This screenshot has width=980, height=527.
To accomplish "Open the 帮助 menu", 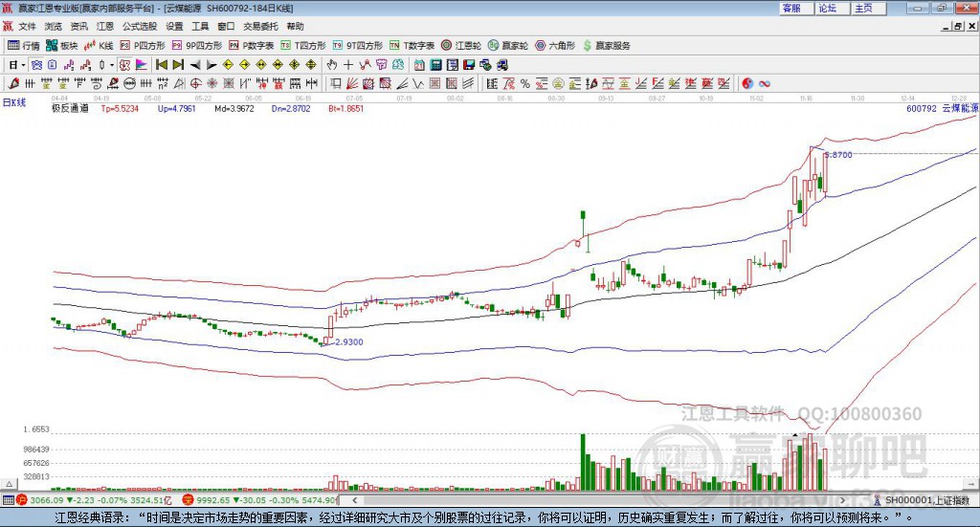I will (x=295, y=26).
